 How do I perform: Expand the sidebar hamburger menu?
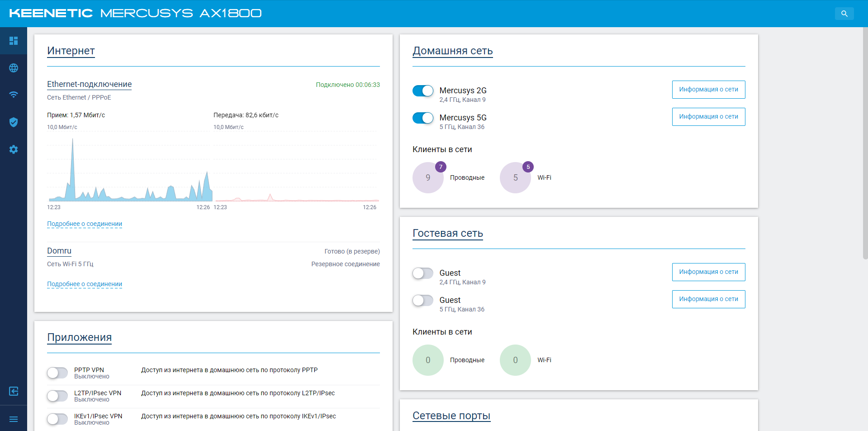pos(14,419)
